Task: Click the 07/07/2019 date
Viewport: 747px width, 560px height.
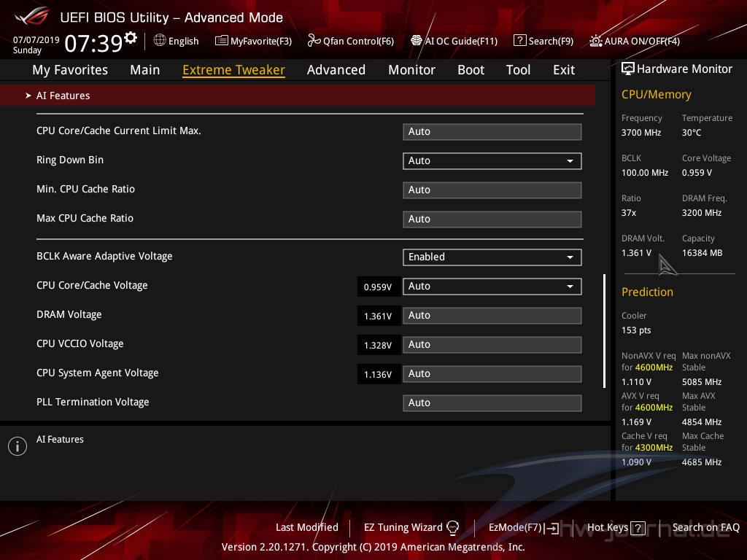Action: click(36, 40)
